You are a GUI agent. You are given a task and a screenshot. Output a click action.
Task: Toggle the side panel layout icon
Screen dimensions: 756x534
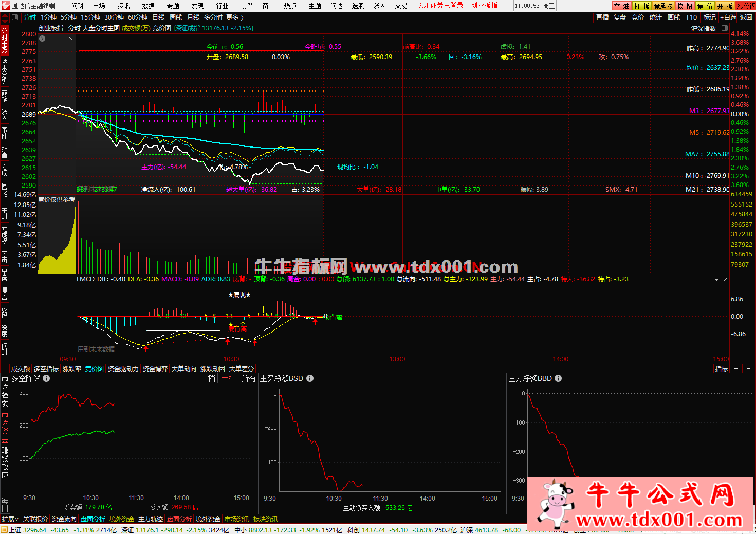tap(14, 17)
